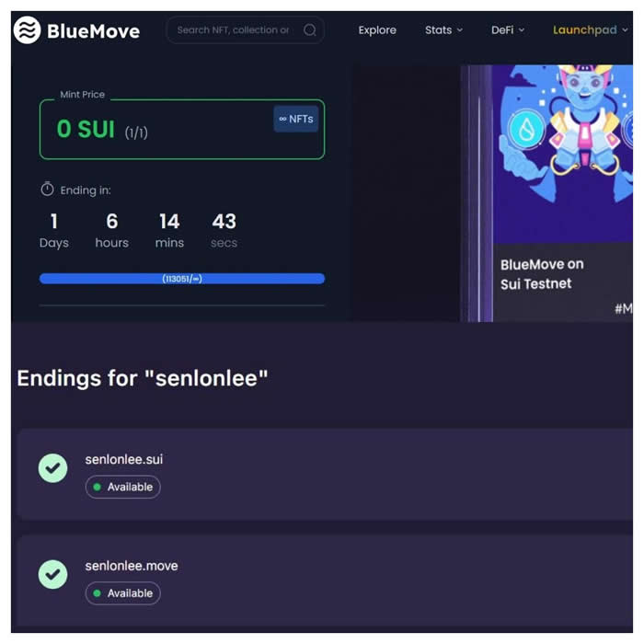This screenshot has height=644, width=644.
Task: Click the infinity NFTs badge
Action: coord(296,119)
